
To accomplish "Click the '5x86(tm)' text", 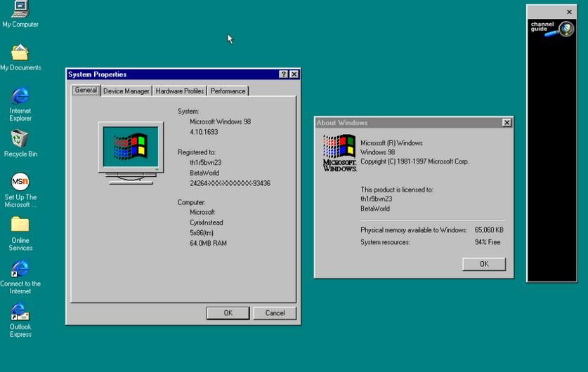I will point(202,232).
